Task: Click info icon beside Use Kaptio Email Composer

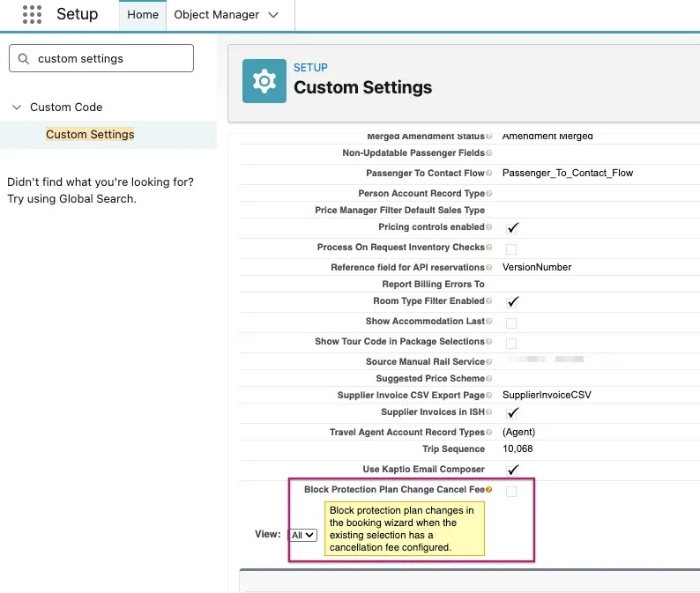Action: click(488, 470)
